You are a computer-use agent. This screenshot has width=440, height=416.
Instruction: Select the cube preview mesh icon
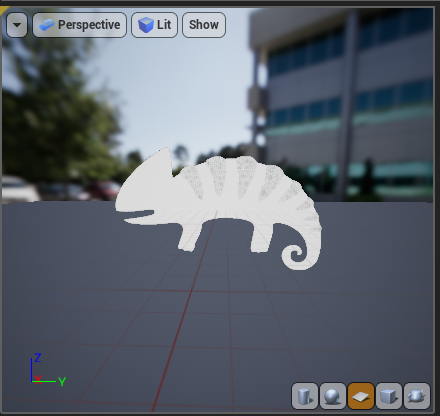pyautogui.click(x=389, y=396)
